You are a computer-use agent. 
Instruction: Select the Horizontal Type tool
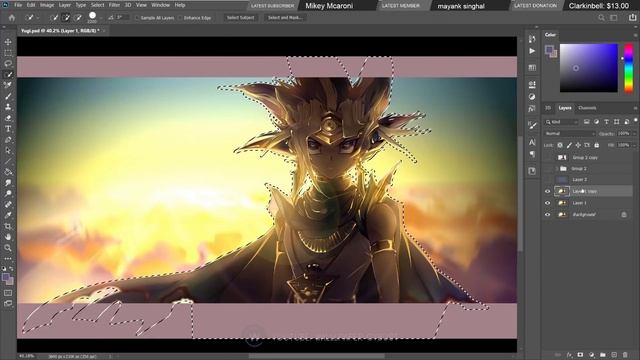(8, 129)
